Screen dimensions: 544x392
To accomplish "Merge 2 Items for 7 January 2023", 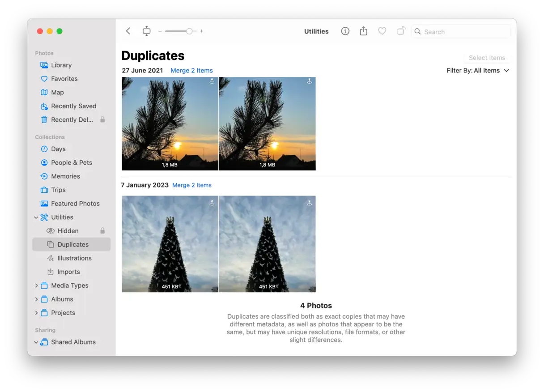I will tap(191, 185).
